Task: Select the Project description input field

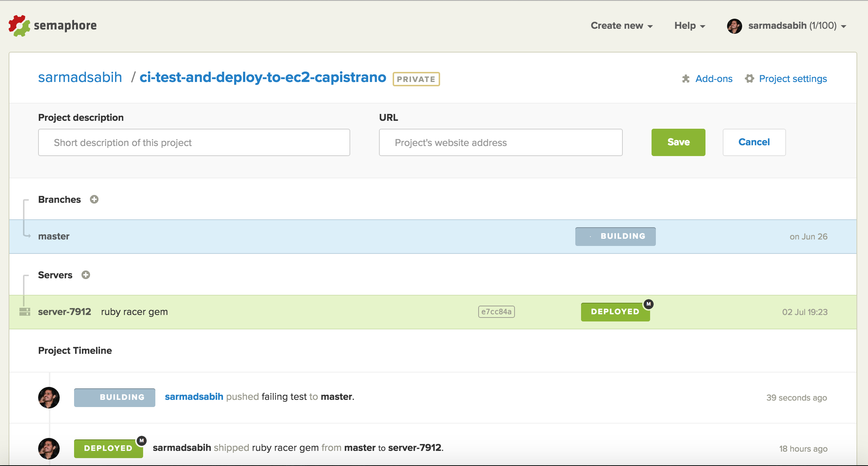Action: point(194,142)
